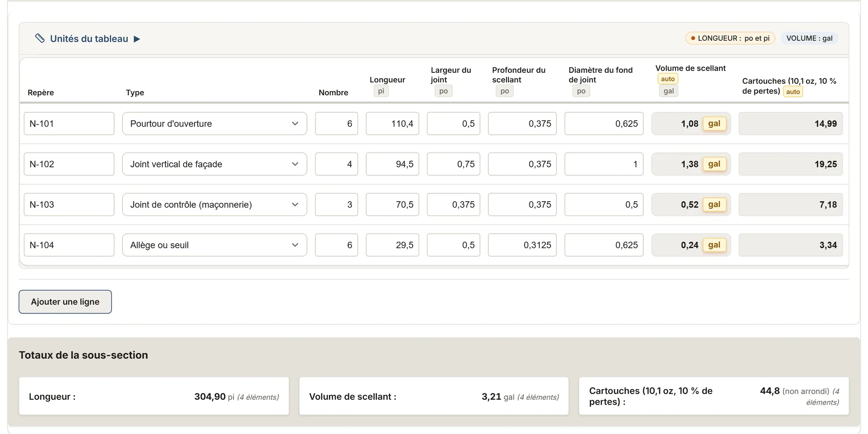Click the auto tag under Volume de scellant
The height and width of the screenshot is (434, 868).
[x=668, y=79]
